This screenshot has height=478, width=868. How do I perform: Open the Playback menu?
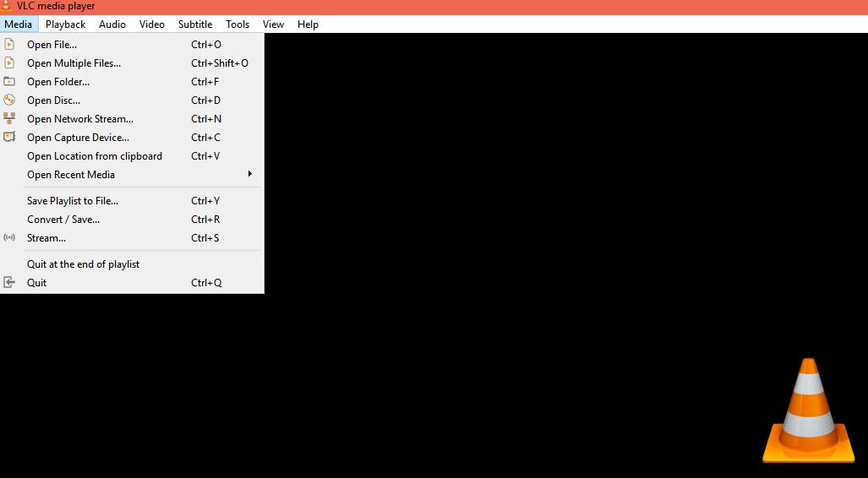point(65,24)
